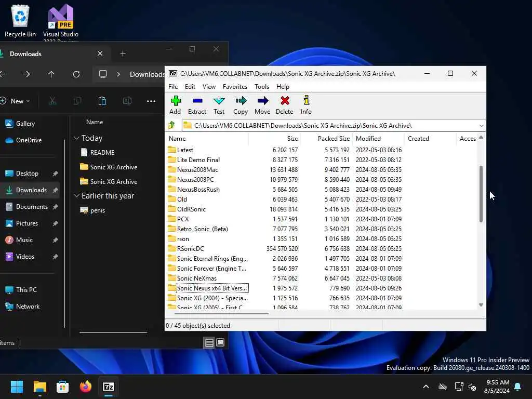Open the Favorites menu in 7-Zip

235,87
